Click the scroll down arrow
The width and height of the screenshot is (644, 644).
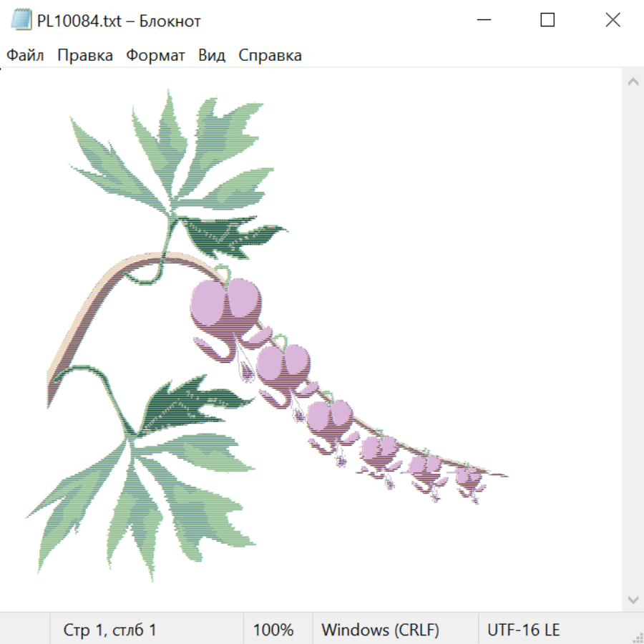click(x=633, y=600)
